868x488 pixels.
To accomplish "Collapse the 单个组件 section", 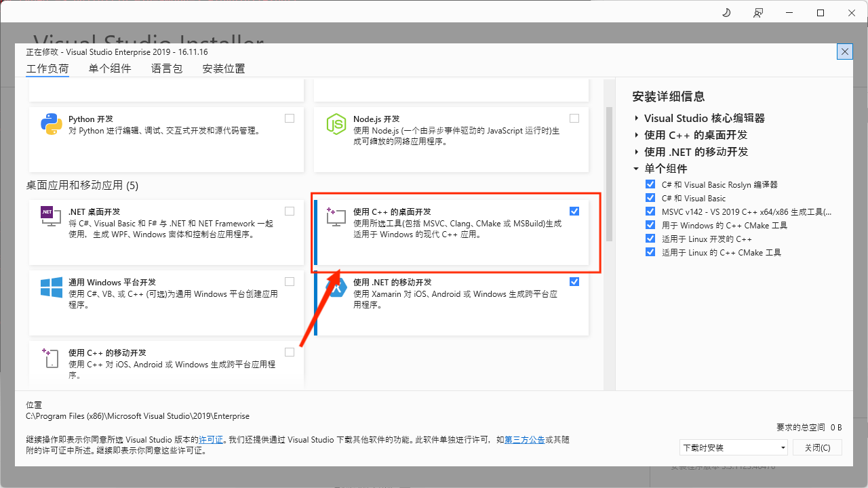I will pos(637,169).
